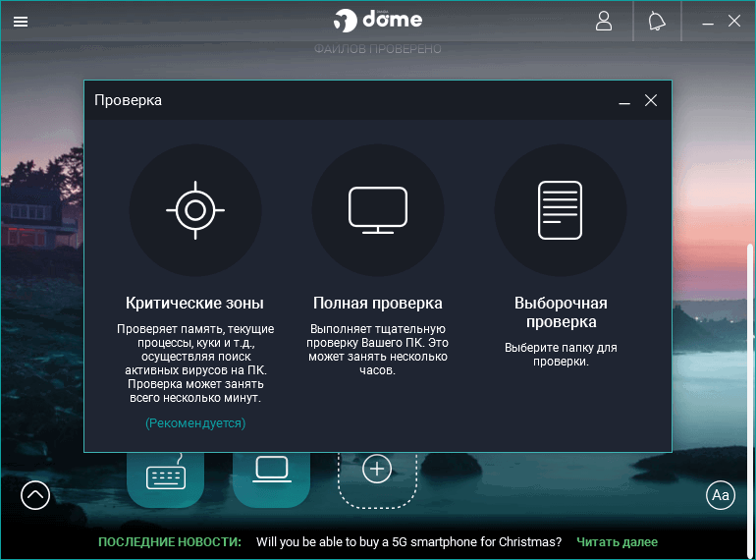Click the Читать далее link
The height and width of the screenshot is (560, 756).
(x=617, y=541)
